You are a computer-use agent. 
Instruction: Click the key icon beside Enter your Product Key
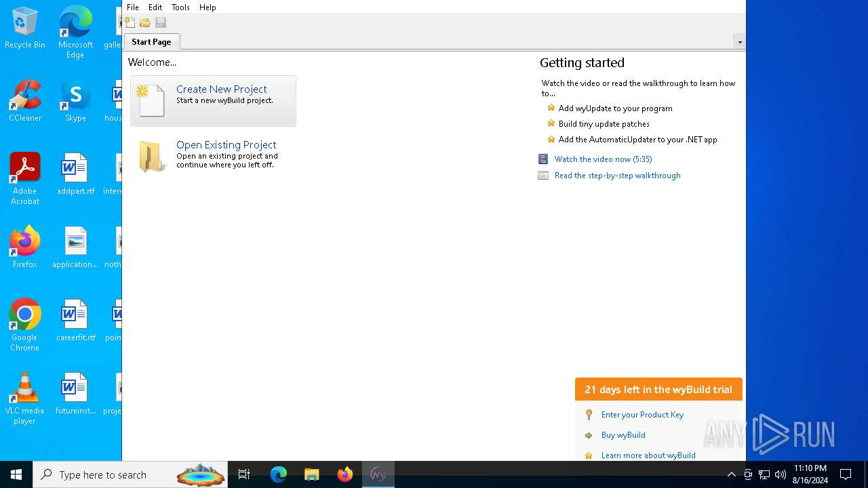(x=589, y=415)
